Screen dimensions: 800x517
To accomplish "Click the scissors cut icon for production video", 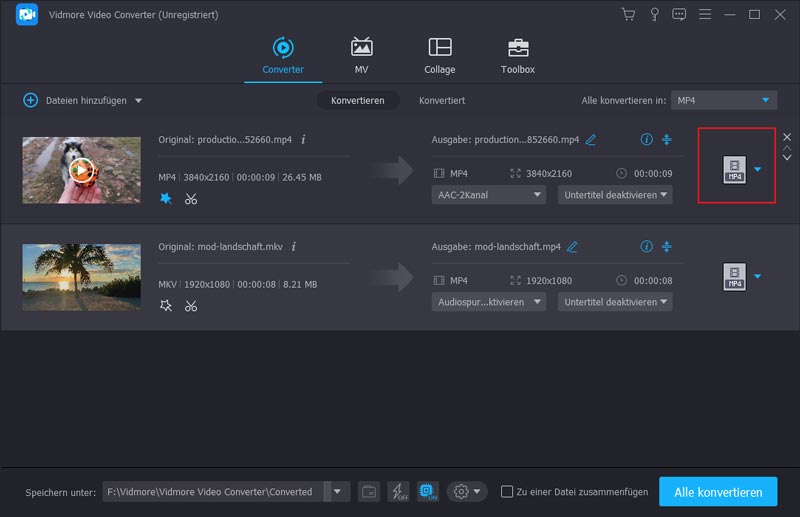I will (191, 199).
